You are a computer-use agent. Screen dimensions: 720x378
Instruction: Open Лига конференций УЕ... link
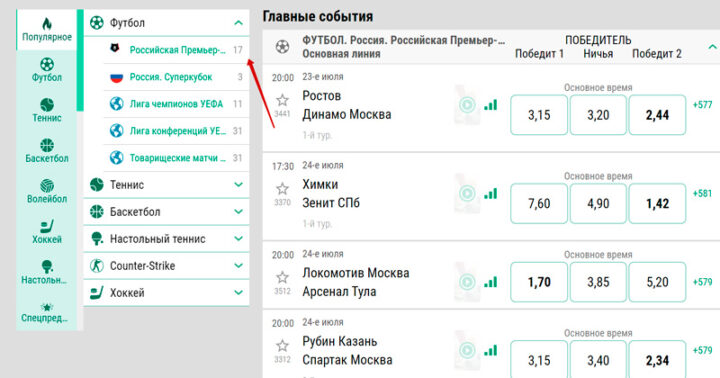pyautogui.click(x=178, y=131)
